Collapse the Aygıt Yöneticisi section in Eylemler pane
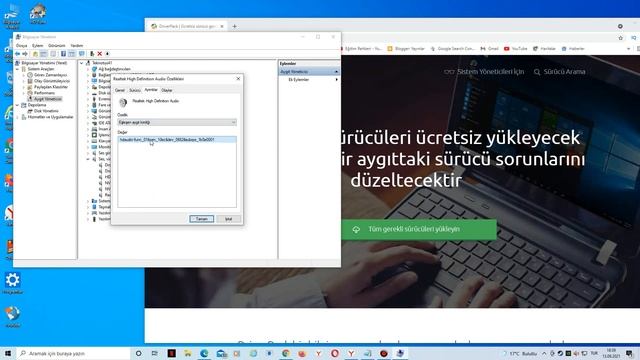The width and height of the screenshot is (640, 360). point(336,72)
